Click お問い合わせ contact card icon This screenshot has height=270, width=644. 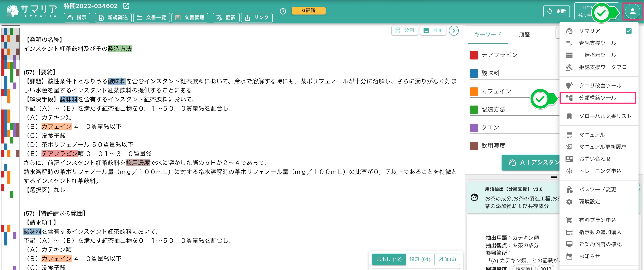pos(569,159)
